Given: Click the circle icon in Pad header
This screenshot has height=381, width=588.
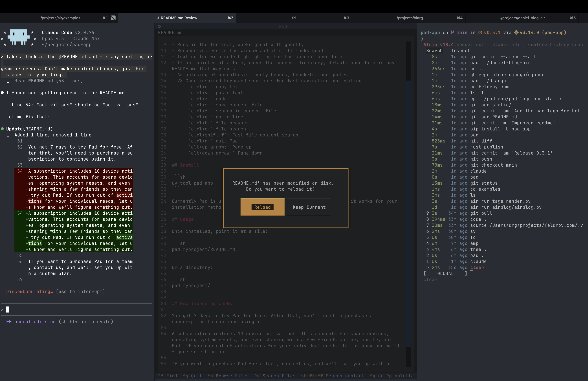Looking at the screenshot, I should click(159, 27).
